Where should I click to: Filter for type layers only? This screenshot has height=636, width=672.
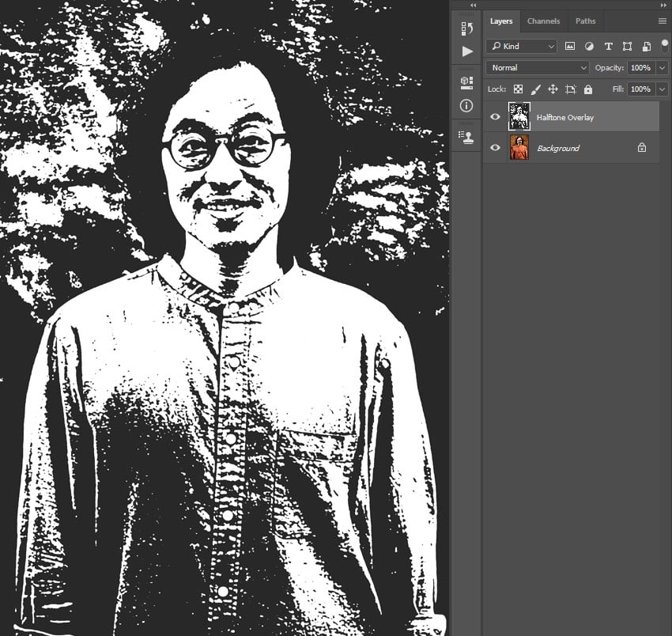pos(609,46)
